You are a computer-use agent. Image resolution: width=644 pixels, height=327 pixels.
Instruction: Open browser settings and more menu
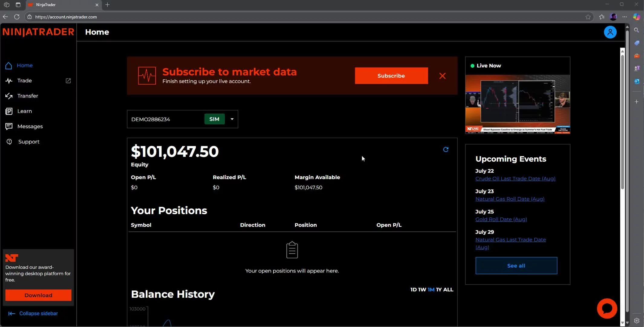[625, 17]
